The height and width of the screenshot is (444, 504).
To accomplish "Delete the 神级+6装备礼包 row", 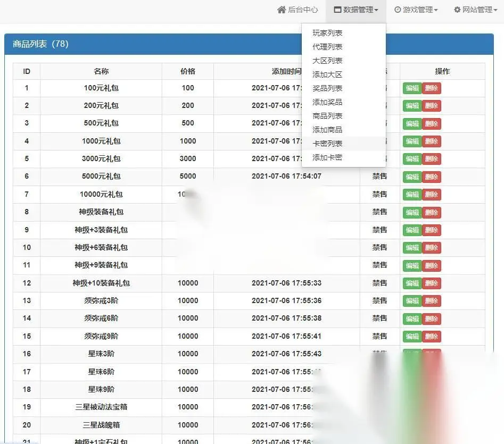I will (x=432, y=247).
